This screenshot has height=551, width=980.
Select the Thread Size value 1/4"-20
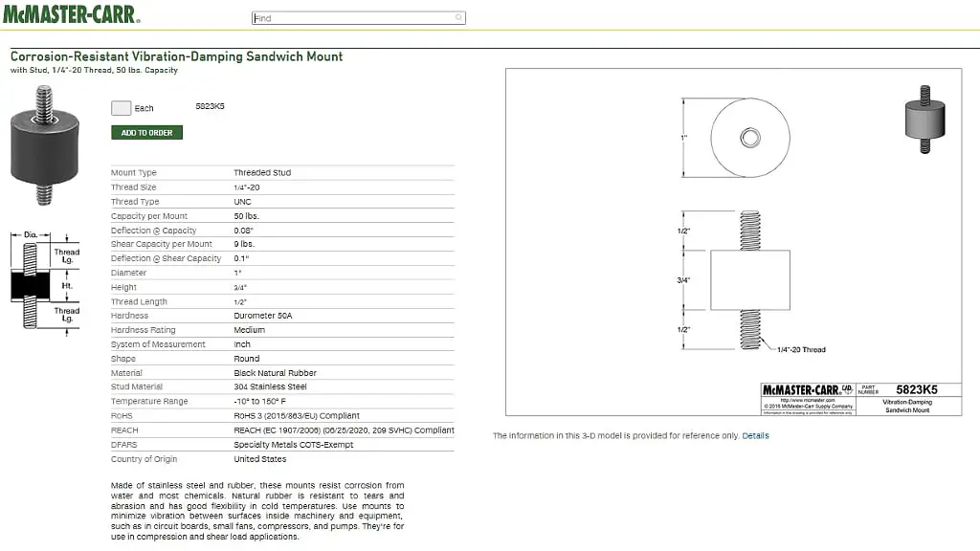click(x=247, y=187)
